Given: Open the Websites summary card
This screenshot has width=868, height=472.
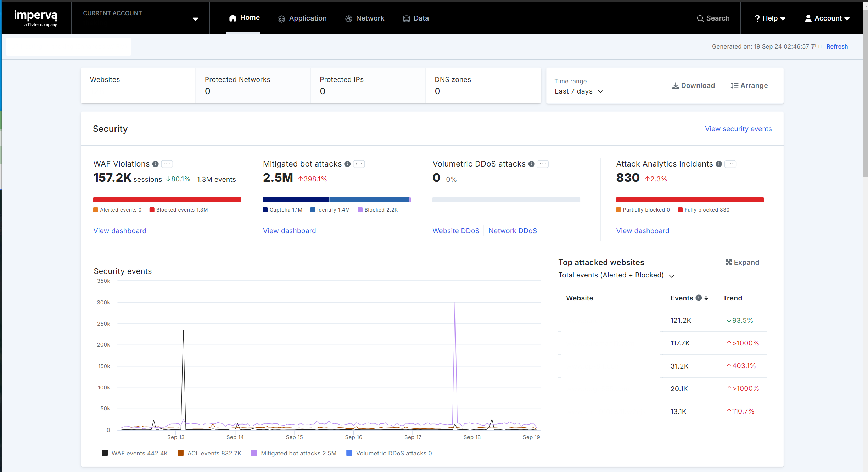Looking at the screenshot, I should (x=138, y=85).
